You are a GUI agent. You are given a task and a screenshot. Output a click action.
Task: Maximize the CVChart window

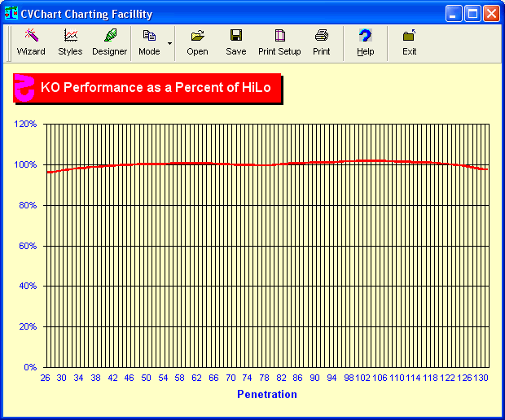point(473,14)
